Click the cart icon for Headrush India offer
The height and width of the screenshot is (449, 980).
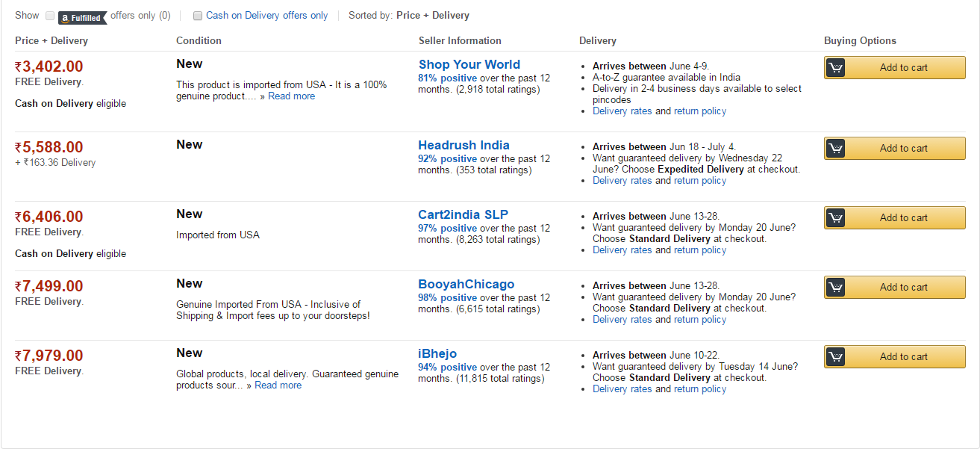click(835, 149)
